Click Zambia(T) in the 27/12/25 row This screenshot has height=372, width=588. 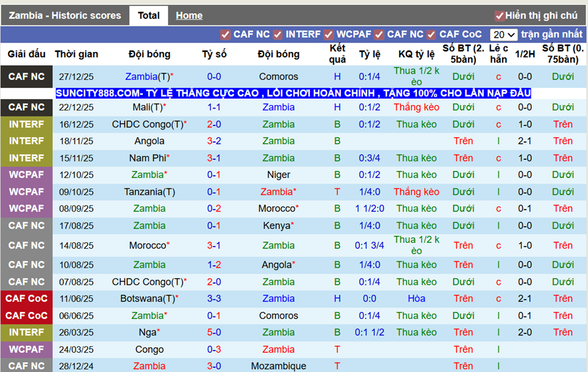pos(149,76)
